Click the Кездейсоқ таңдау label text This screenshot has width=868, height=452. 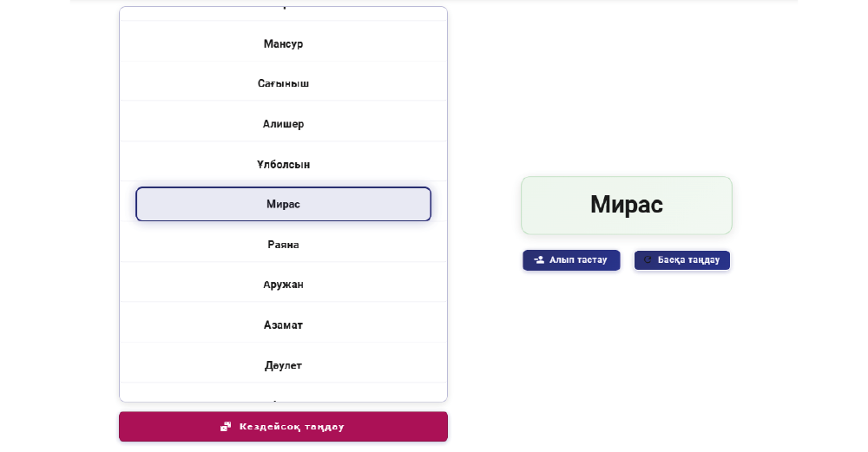click(x=292, y=427)
